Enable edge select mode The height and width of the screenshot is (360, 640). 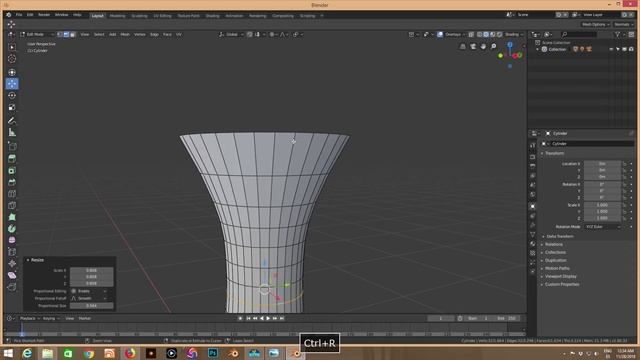(x=66, y=35)
